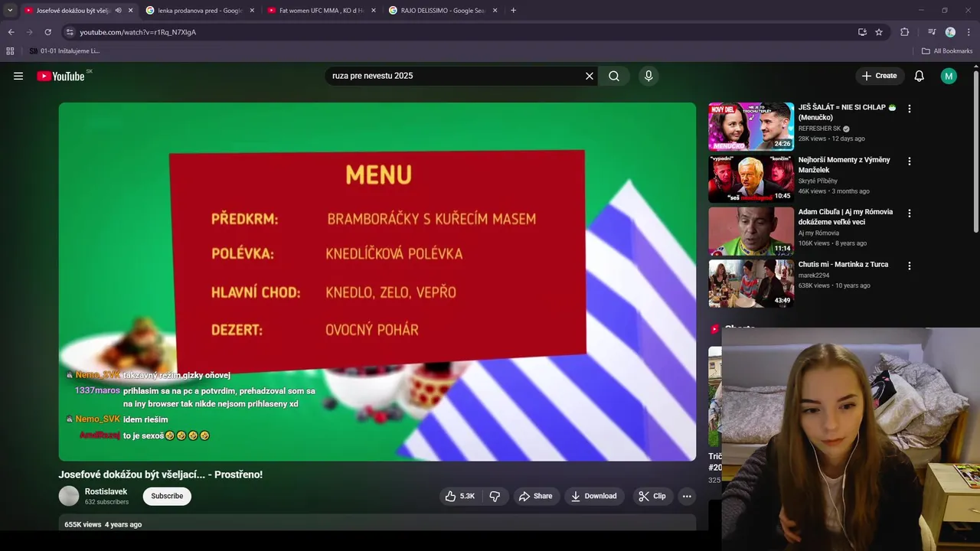Subscribe to Rostislavek channel
Viewport: 980px width, 551px height.
(x=167, y=496)
